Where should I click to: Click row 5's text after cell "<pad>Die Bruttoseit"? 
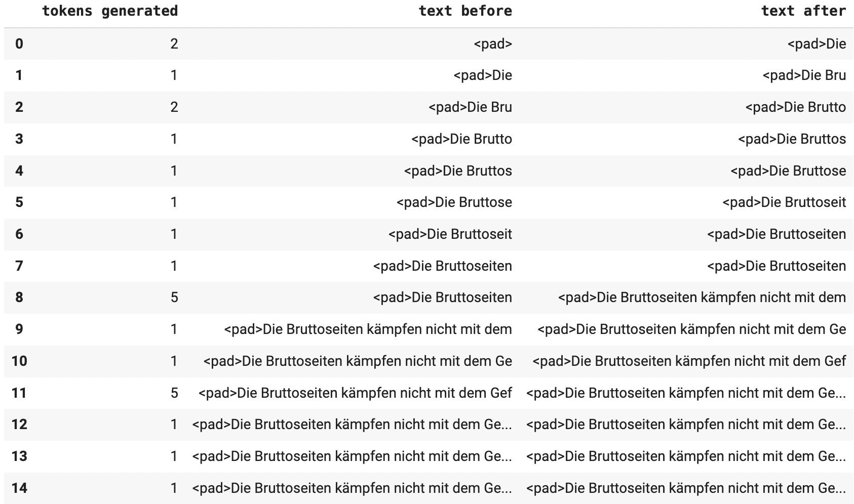tap(784, 202)
